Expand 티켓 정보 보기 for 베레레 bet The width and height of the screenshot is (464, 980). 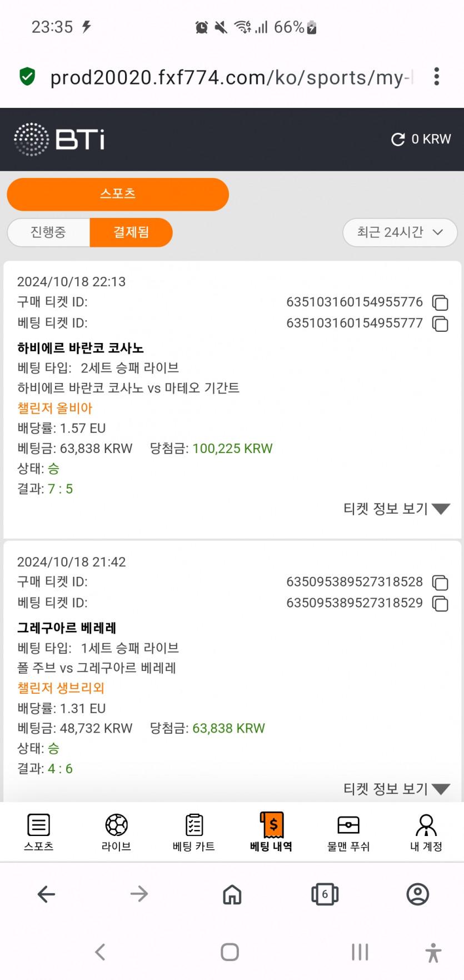pyautogui.click(x=396, y=789)
